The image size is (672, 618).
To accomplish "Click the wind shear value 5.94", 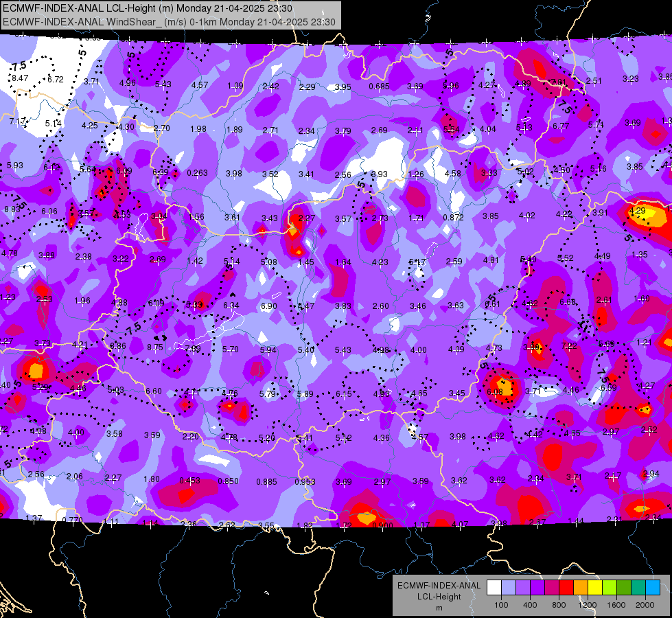I will click(268, 350).
